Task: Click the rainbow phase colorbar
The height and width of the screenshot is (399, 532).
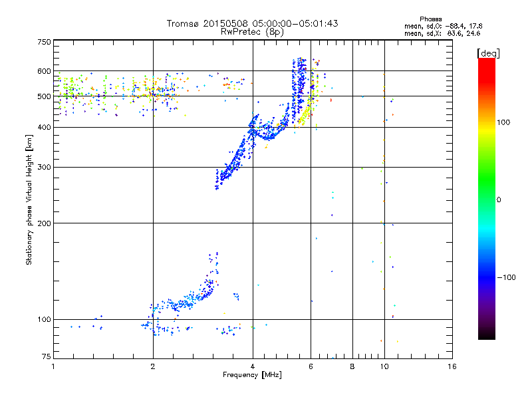Action: (x=487, y=199)
